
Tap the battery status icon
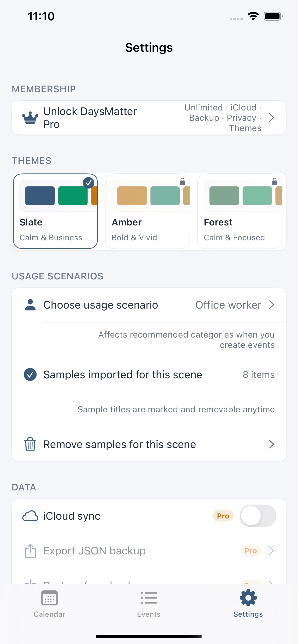pyautogui.click(x=273, y=16)
